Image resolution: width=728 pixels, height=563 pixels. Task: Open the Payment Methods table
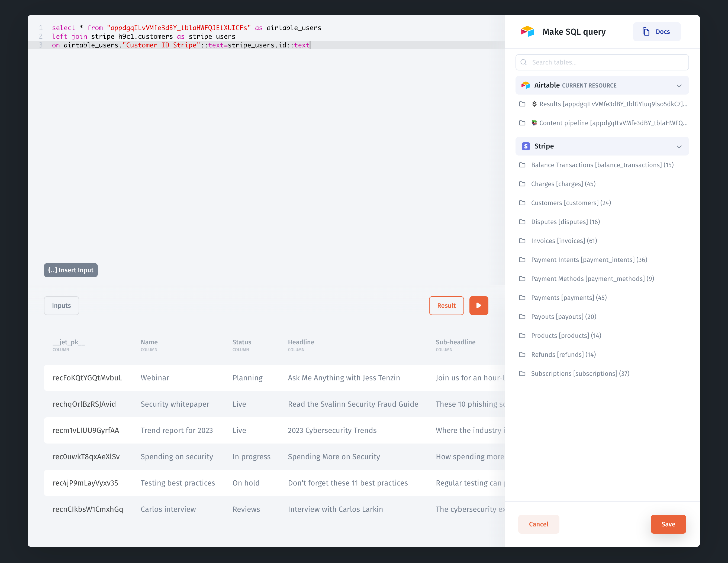602,279
